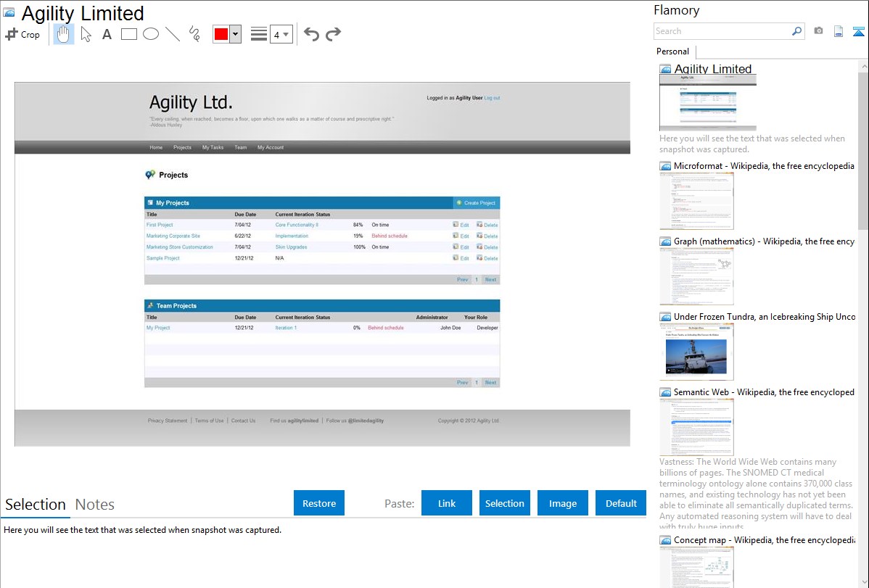869x588 pixels.
Task: Click Edit in the Sample Project row
Action: point(461,258)
